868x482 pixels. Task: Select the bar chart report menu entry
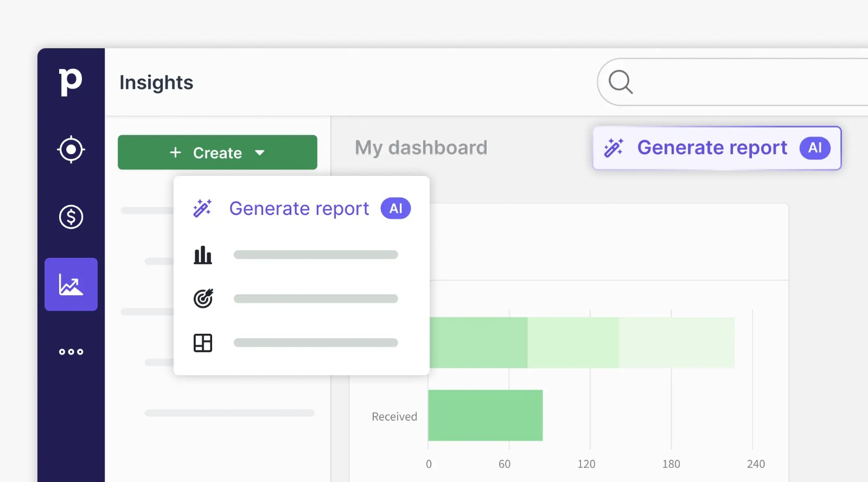[296, 255]
